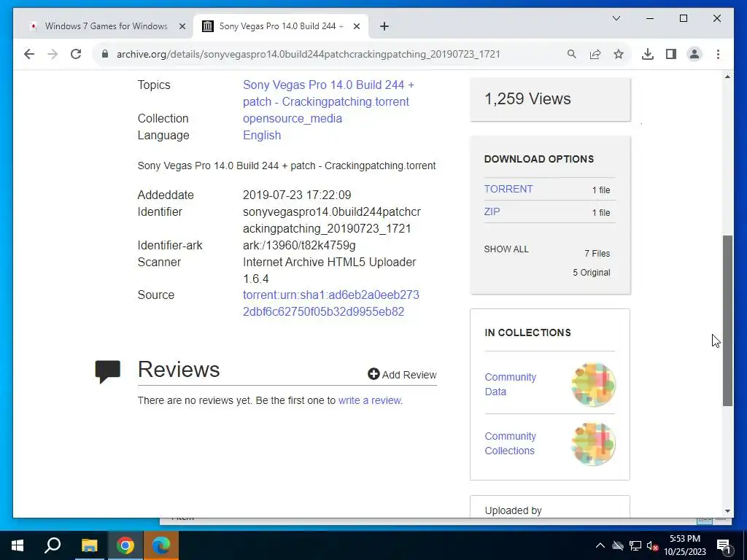Viewport: 747px width, 560px height.
Task: Click SHOW ALL download files
Action: tap(506, 249)
